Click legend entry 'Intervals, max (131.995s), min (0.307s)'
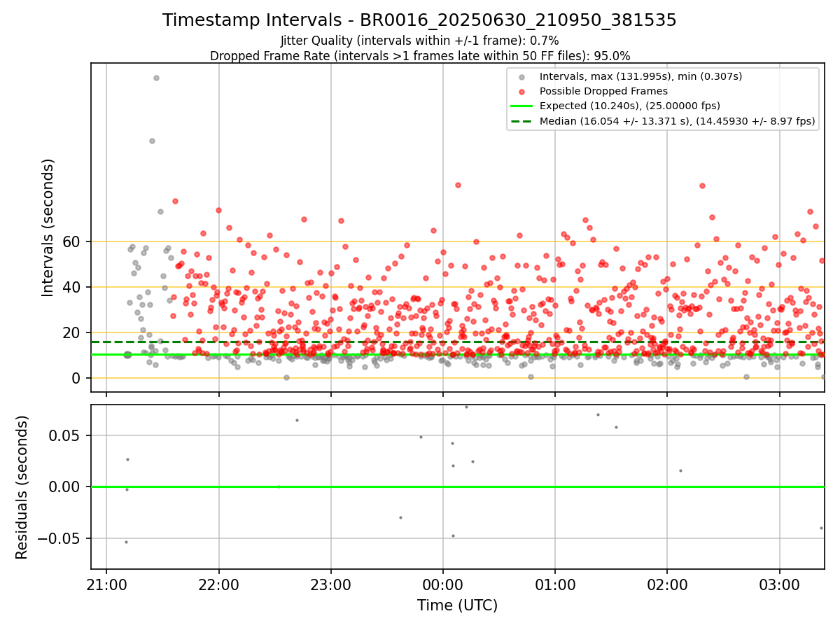Image resolution: width=840 pixels, height=630 pixels. [x=640, y=76]
